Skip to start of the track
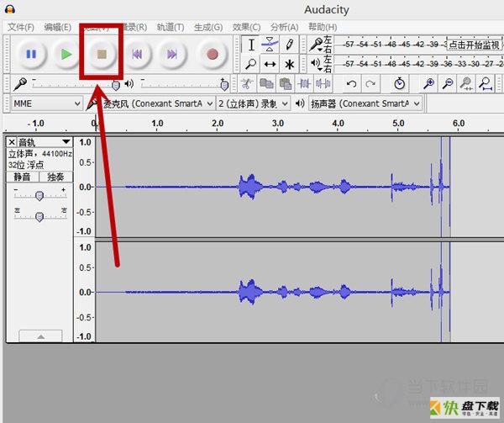 (x=137, y=54)
